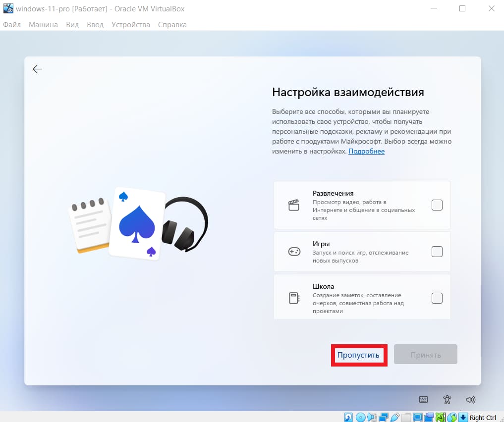Click the recording/screens indicator
Image resolution: width=504 pixels, height=422 pixels.
[429, 417]
